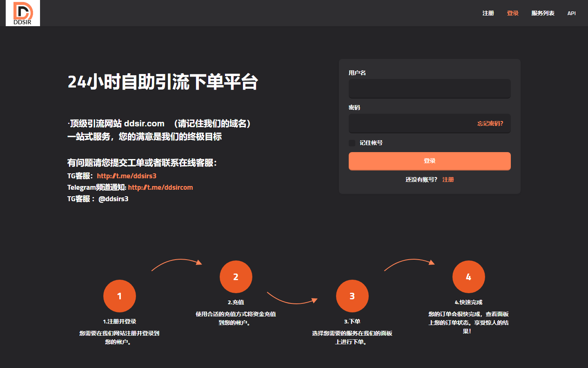Open 注册 in the top navigation

pyautogui.click(x=488, y=13)
